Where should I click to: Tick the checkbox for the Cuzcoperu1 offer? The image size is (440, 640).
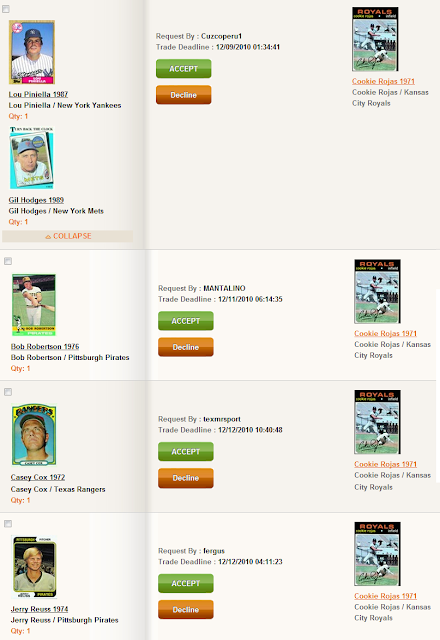[x=6, y=9]
